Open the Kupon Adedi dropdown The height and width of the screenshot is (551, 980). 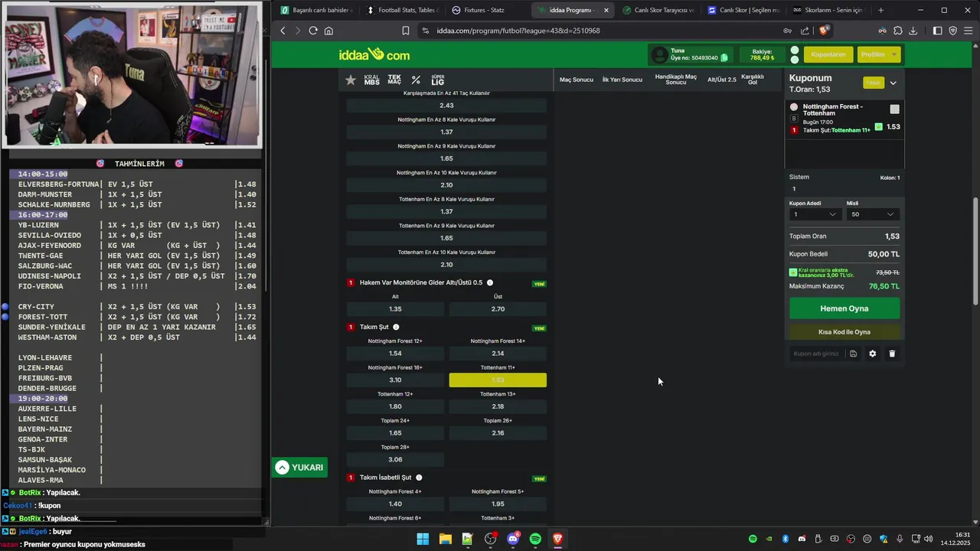click(x=815, y=214)
